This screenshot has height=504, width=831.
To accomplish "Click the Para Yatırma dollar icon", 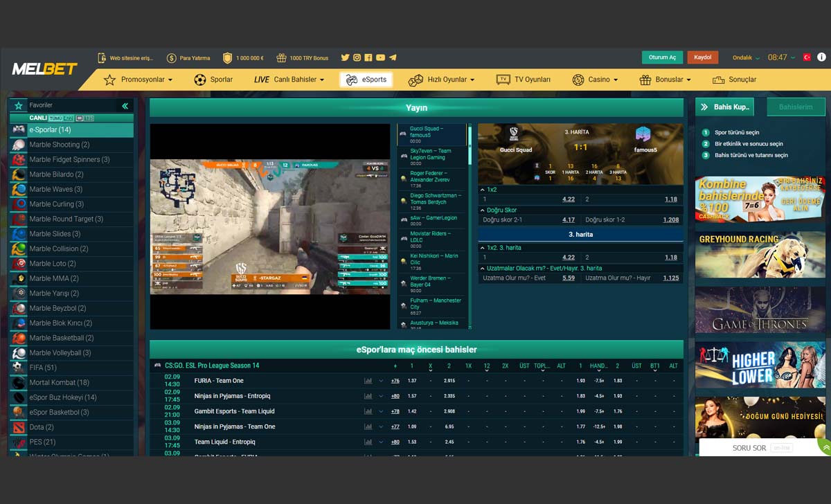I will click(172, 58).
